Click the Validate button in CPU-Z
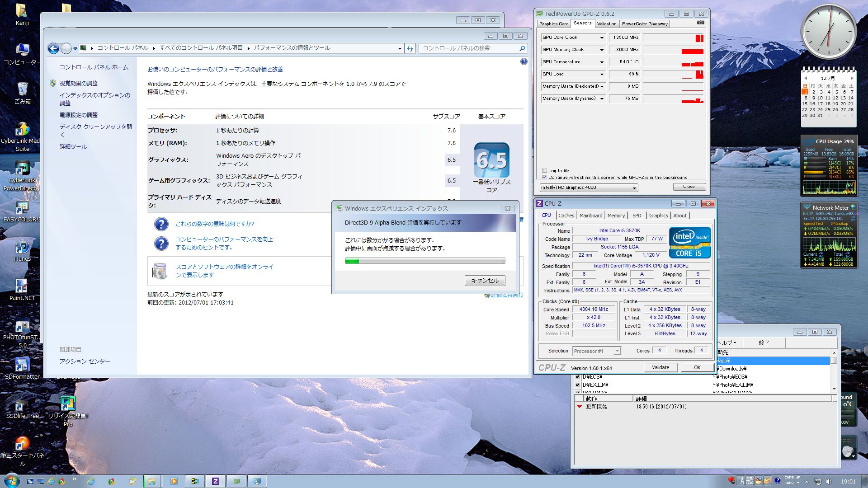This screenshot has height=488, width=868. (660, 367)
